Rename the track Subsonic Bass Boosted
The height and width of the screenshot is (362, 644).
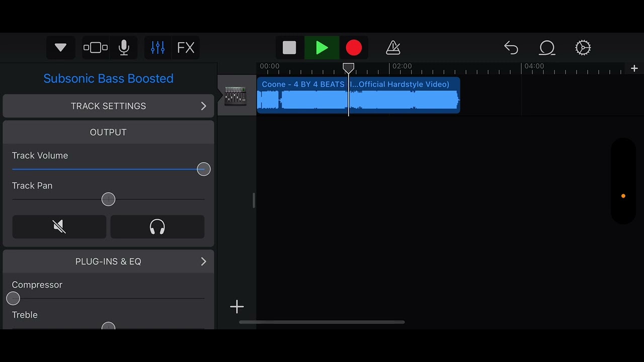coord(108,78)
